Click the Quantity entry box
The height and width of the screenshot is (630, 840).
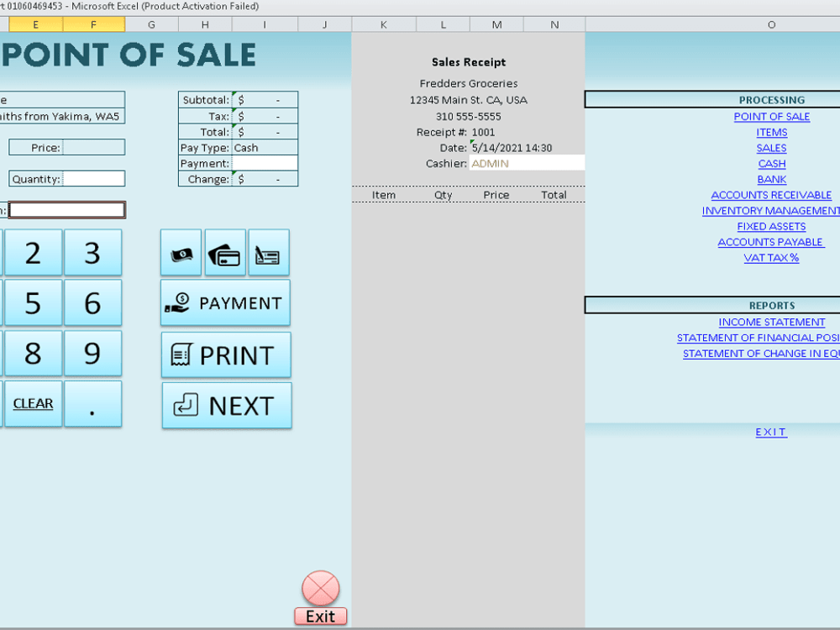click(95, 178)
